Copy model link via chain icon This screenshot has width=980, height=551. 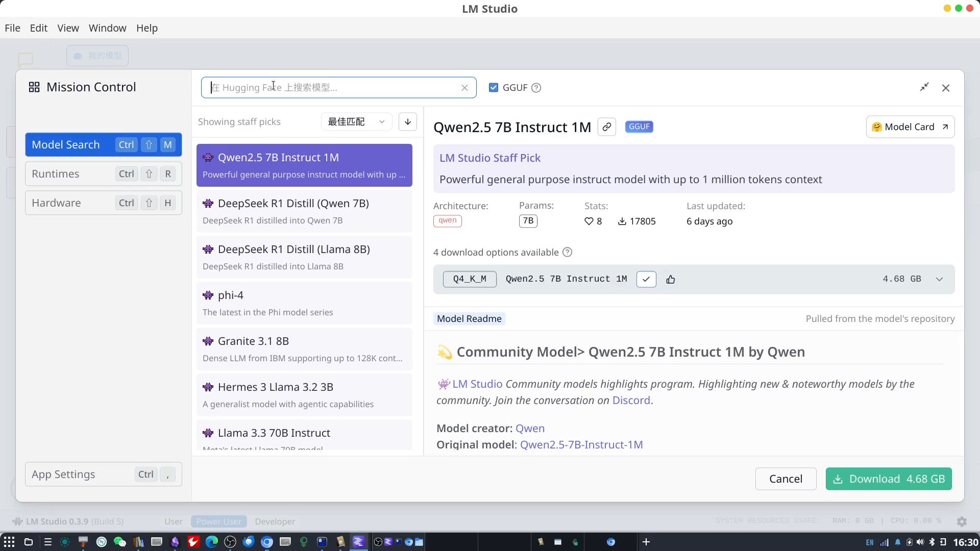tap(606, 127)
